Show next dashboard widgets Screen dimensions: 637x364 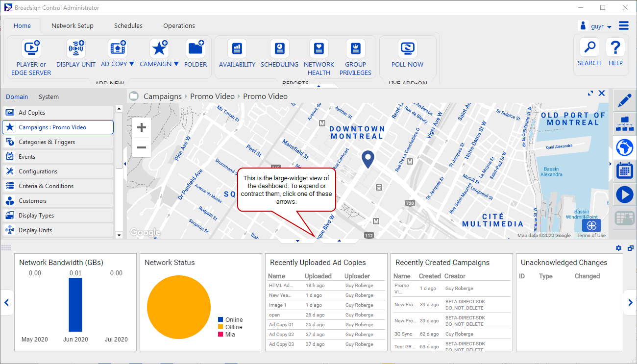point(630,303)
